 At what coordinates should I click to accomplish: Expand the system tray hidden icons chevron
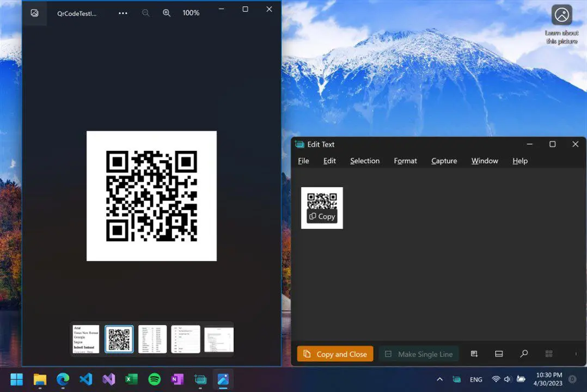coord(439,379)
